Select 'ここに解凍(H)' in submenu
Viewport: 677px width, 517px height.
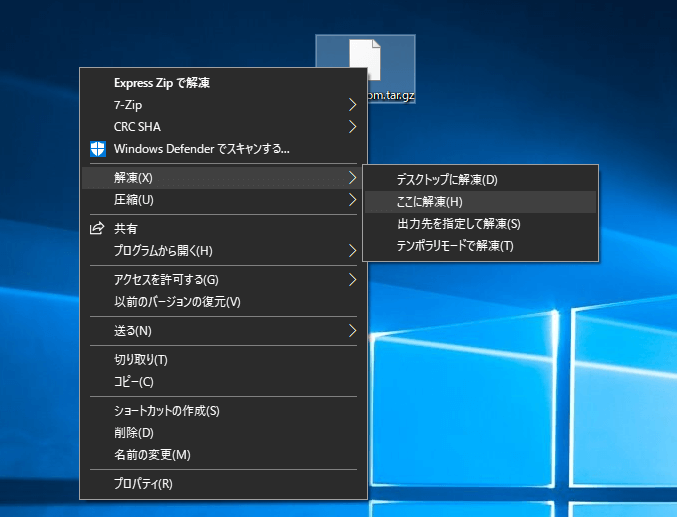pos(481,202)
